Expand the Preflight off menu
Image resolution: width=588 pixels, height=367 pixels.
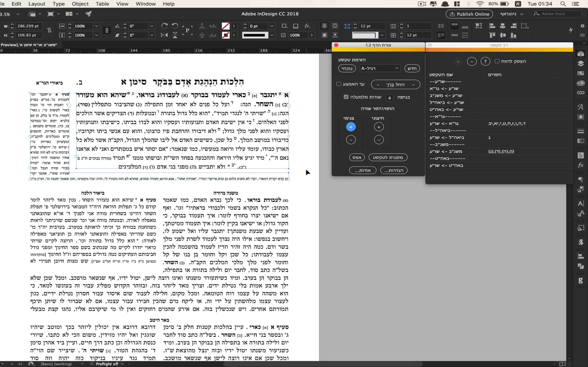pyautogui.click(x=122, y=364)
